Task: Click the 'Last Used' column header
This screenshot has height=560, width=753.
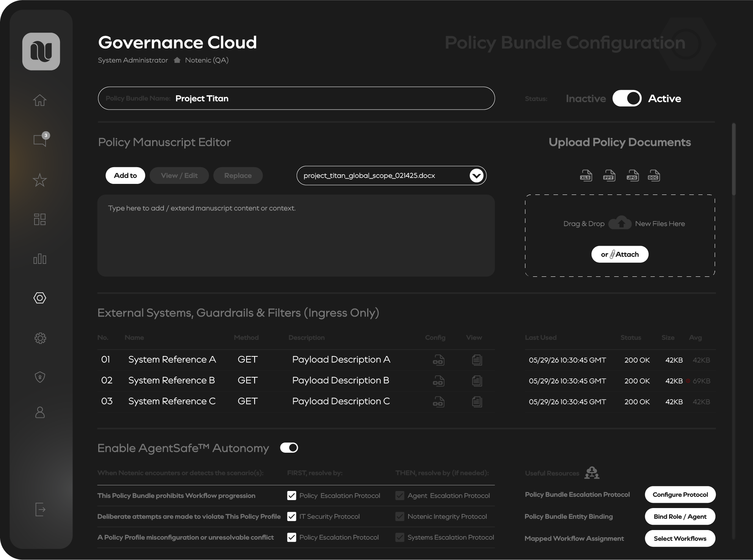Action: pyautogui.click(x=541, y=337)
